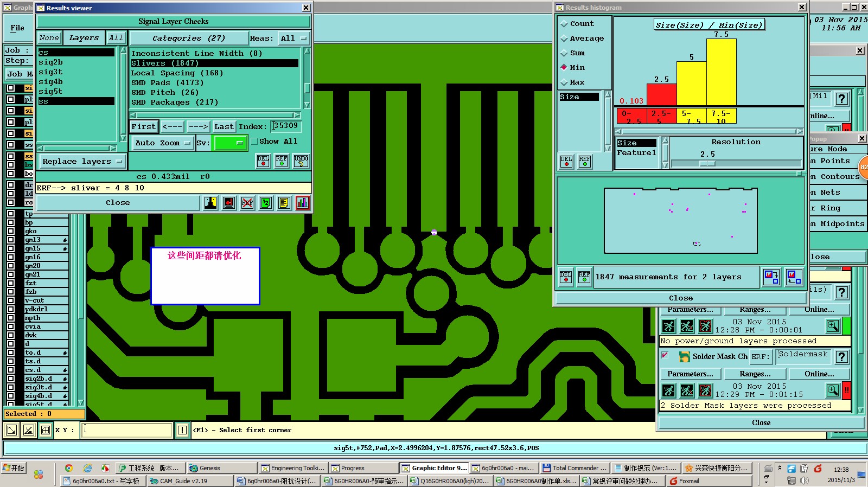
Task: Click Ranges... under Solder Mask check
Action: tap(755, 374)
